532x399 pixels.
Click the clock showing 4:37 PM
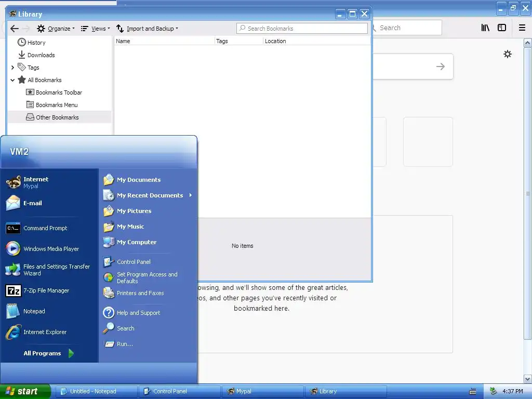[x=513, y=391]
